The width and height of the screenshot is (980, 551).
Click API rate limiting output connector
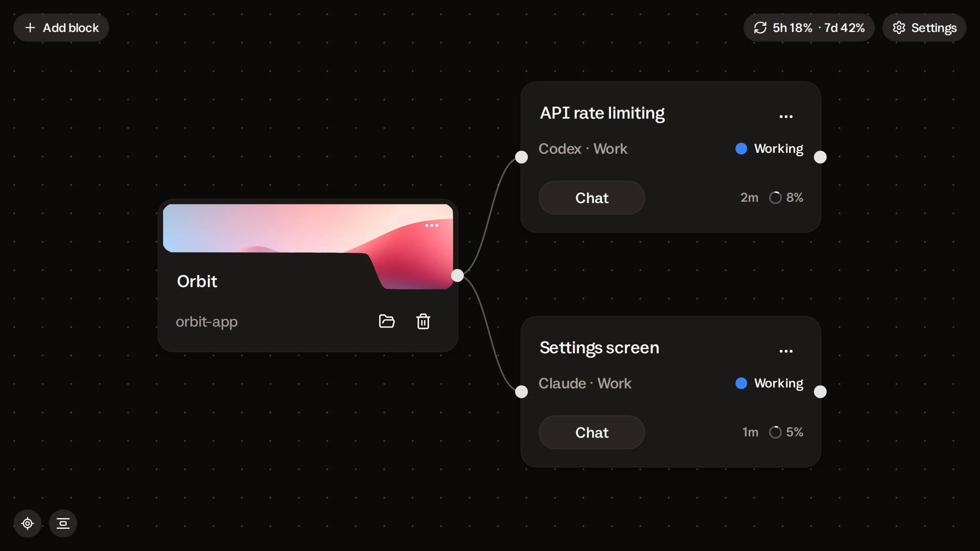point(820,157)
